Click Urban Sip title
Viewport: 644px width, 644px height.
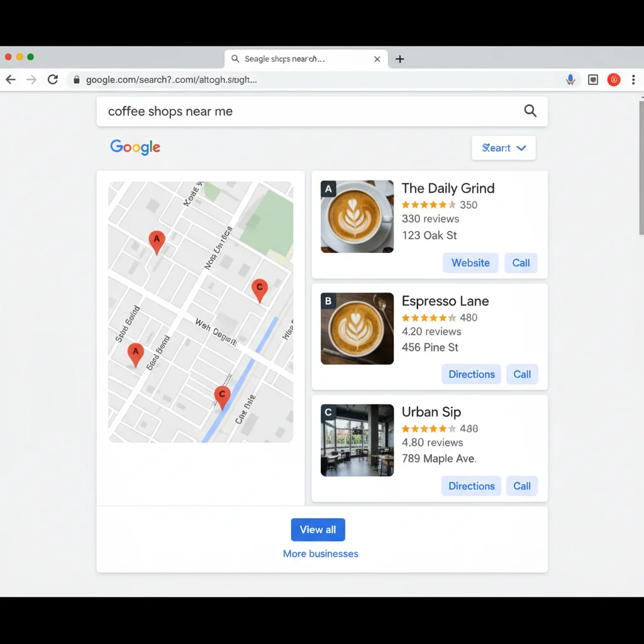(x=431, y=412)
